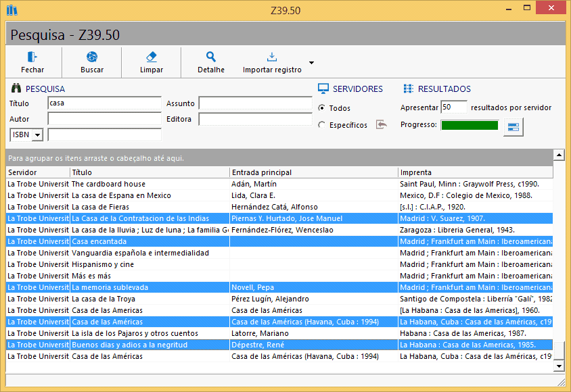Select the row 'La casa de Espana en Mexico'
571x392 pixels.
(x=279, y=195)
